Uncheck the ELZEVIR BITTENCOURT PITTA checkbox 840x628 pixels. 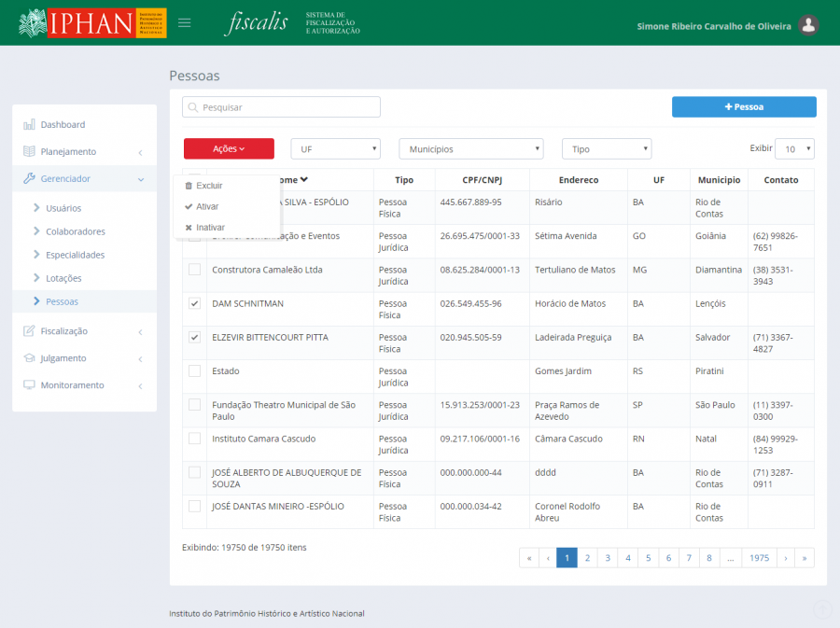pos(194,337)
